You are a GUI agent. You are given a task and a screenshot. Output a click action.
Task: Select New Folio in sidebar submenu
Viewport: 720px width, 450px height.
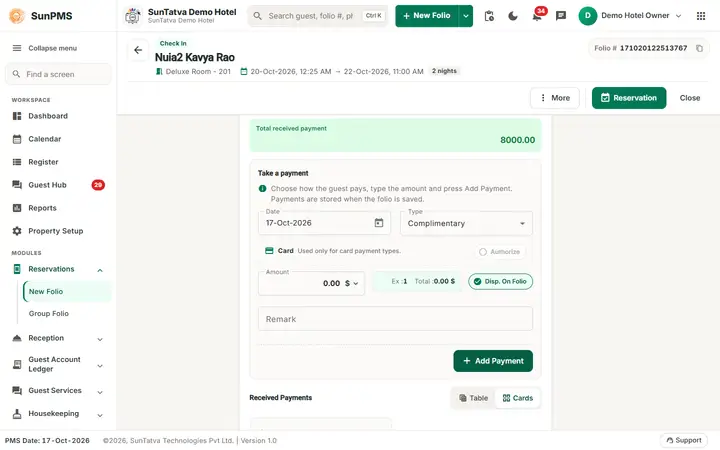pyautogui.click(x=67, y=292)
